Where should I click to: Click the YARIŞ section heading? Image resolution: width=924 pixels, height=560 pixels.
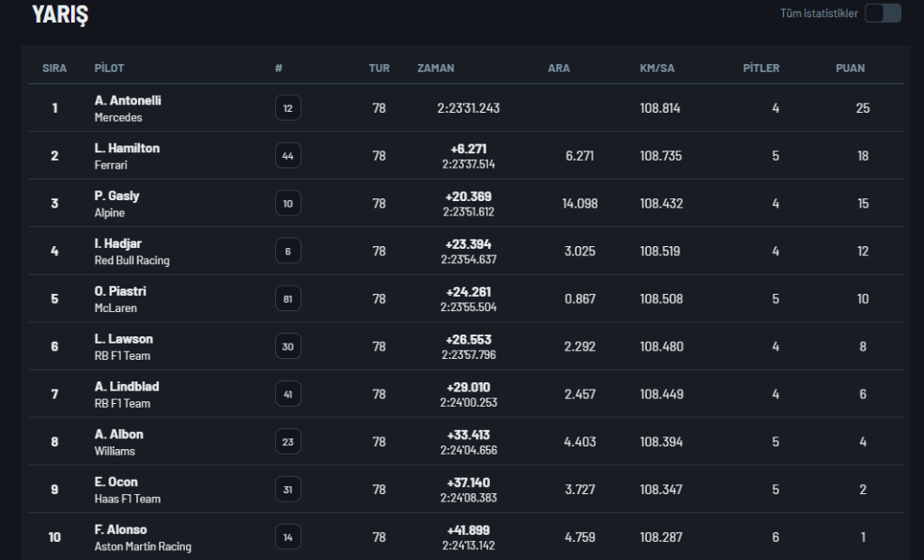coord(60,14)
